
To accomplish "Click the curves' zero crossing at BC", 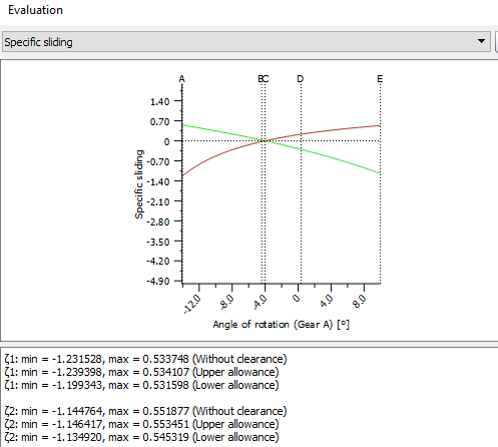I will pos(264,141).
